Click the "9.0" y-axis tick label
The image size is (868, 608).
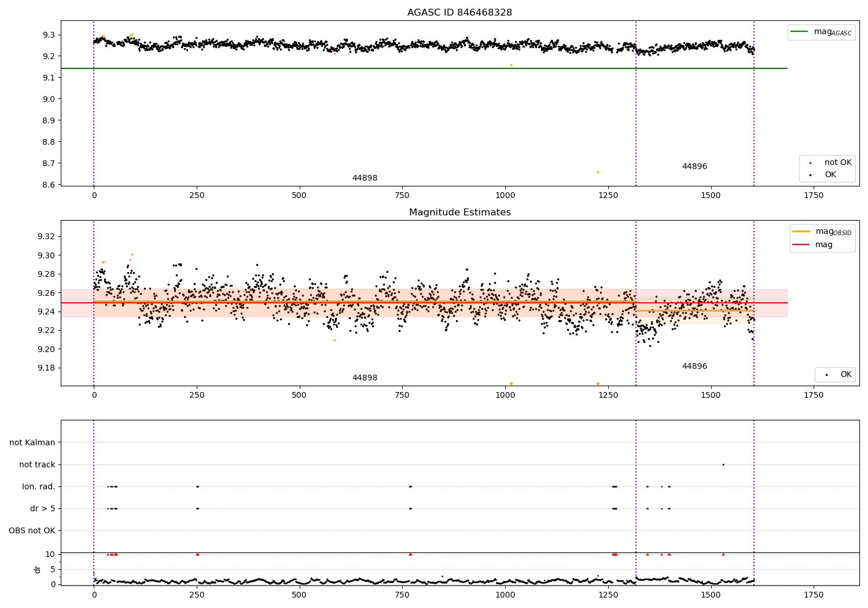[49, 99]
